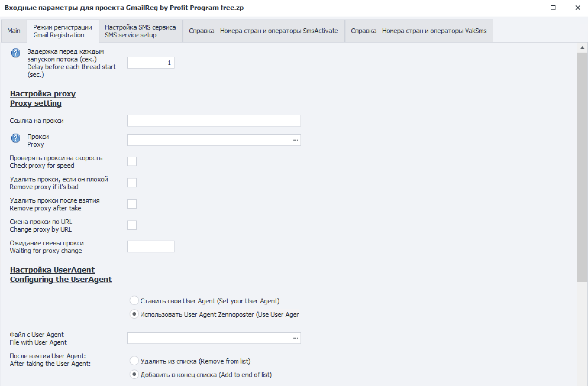Toggle Remove proxy after take checkbox
The image size is (588, 386).
pyautogui.click(x=132, y=204)
